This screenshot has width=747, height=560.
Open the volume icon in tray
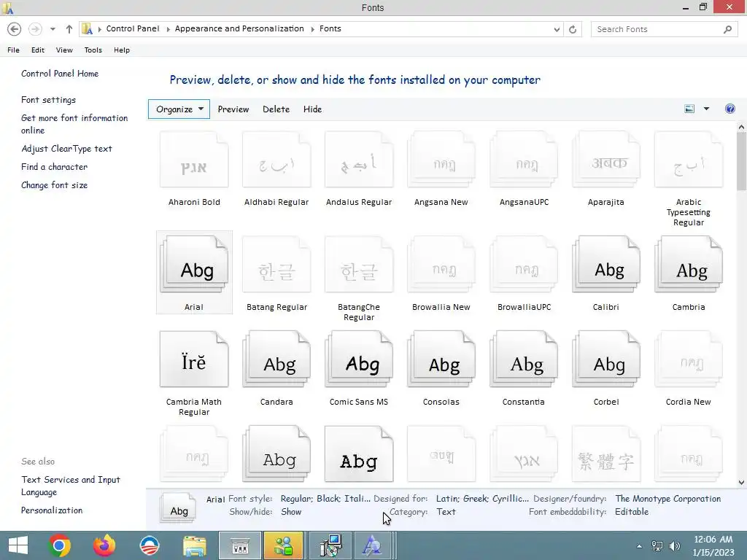click(675, 546)
